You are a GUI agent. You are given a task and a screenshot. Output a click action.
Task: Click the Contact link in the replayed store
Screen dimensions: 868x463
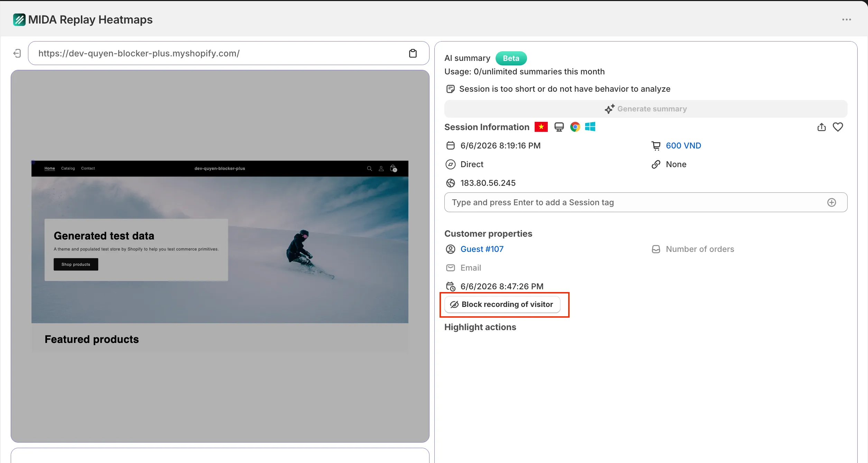pyautogui.click(x=88, y=169)
